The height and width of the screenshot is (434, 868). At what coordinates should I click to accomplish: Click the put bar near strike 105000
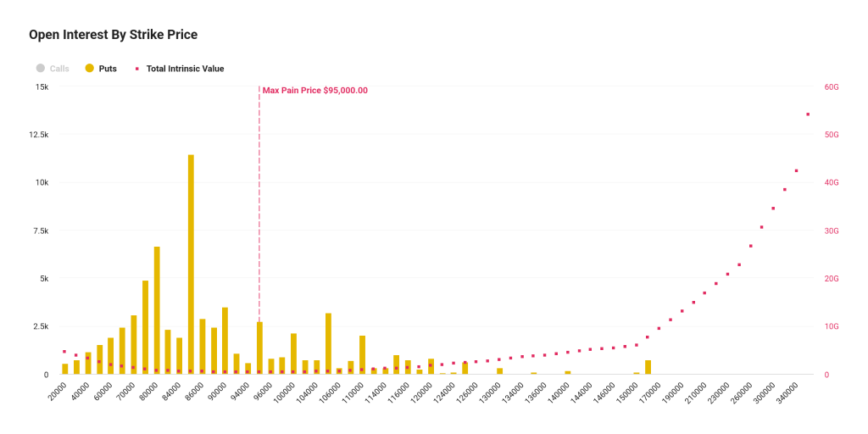tap(328, 343)
